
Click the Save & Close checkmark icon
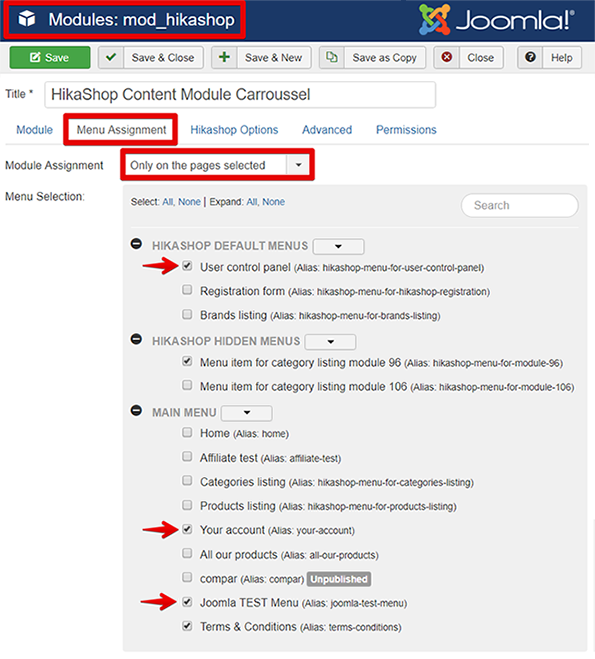(111, 57)
